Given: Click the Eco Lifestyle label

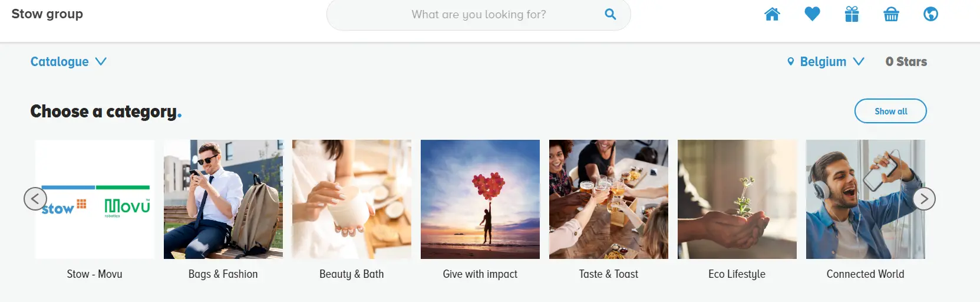Looking at the screenshot, I should pos(737,274).
